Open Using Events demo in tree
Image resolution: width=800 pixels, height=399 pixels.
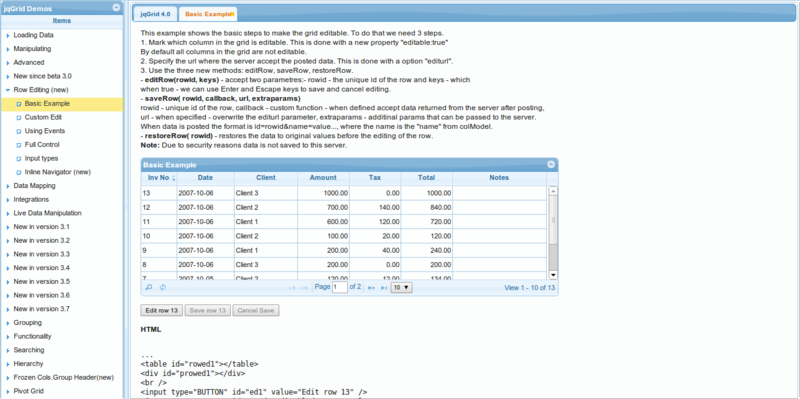pyautogui.click(x=44, y=131)
